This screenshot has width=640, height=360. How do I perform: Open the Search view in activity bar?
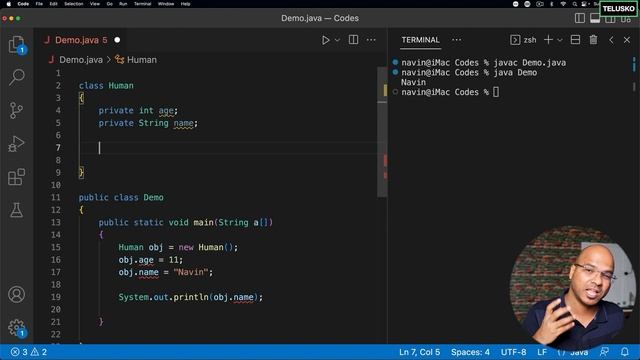click(16, 77)
